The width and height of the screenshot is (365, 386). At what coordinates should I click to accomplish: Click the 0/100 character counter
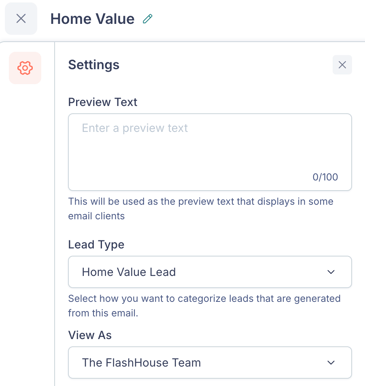click(x=325, y=177)
